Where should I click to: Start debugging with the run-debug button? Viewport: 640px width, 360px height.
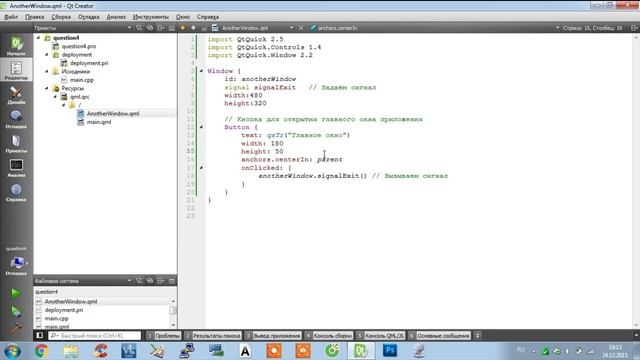16,312
